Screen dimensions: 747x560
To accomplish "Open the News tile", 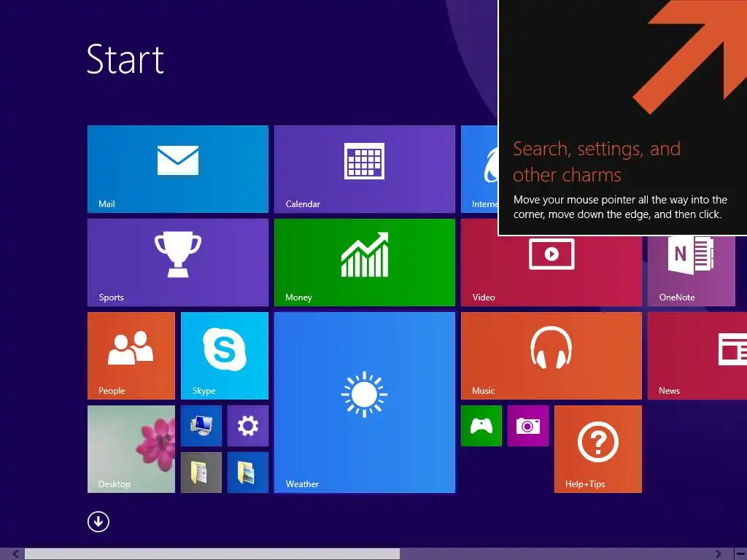I will (x=697, y=356).
